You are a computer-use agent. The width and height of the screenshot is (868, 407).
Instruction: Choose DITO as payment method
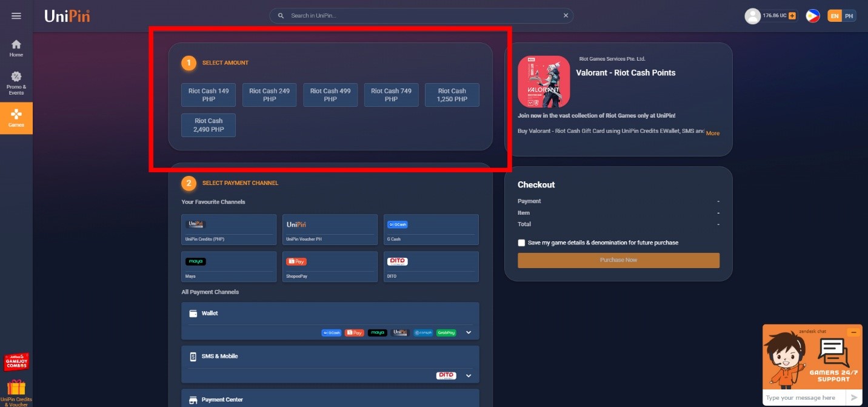[431, 266]
